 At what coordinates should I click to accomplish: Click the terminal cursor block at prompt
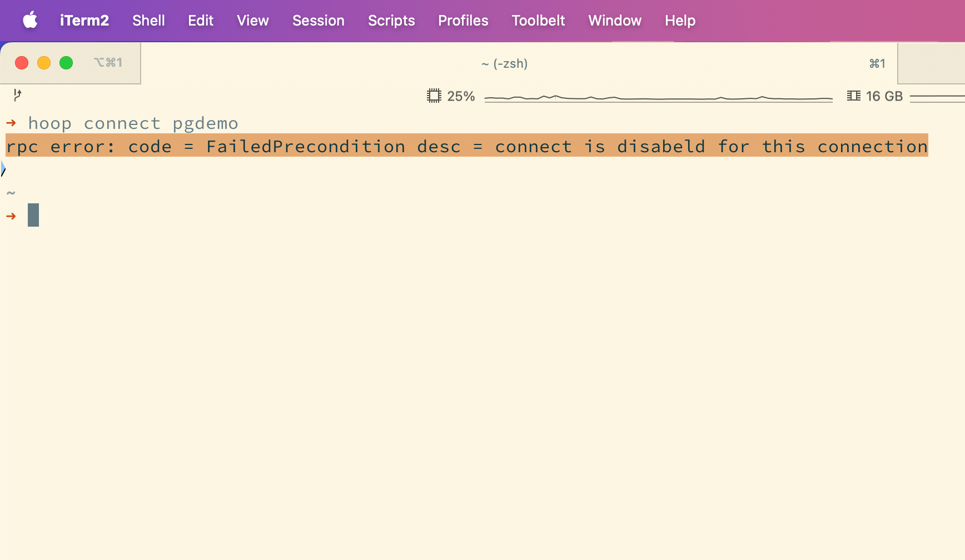33,215
